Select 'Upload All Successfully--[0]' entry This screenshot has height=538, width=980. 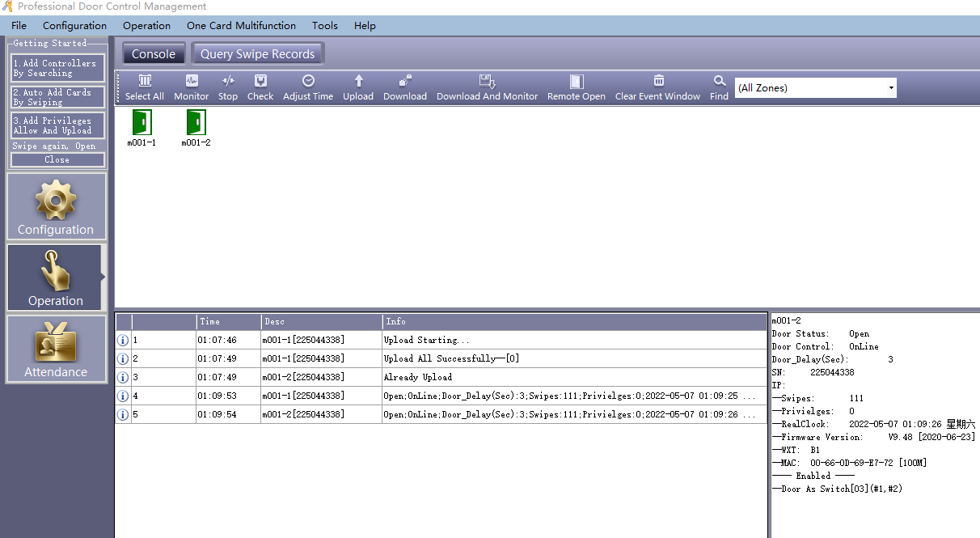point(451,359)
